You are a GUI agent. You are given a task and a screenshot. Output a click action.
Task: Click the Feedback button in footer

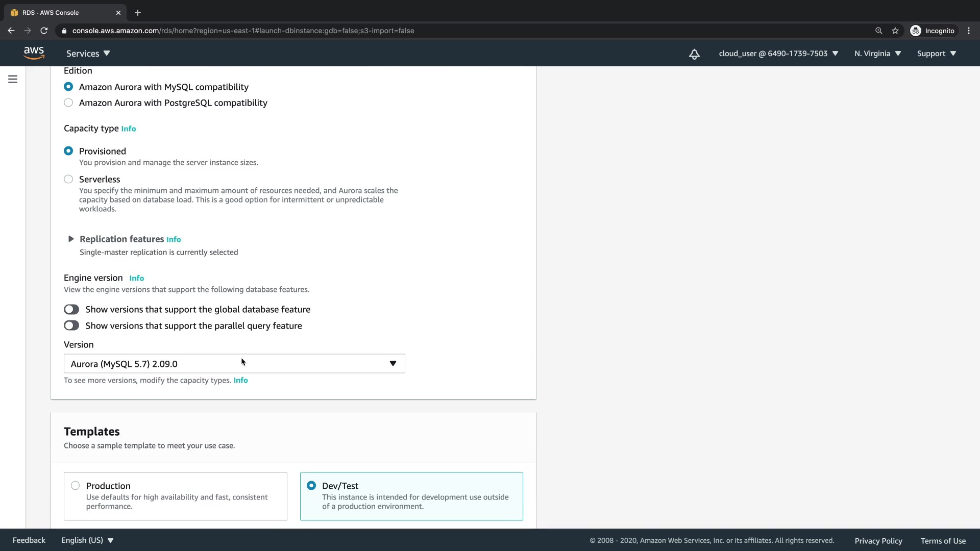tap(29, 540)
